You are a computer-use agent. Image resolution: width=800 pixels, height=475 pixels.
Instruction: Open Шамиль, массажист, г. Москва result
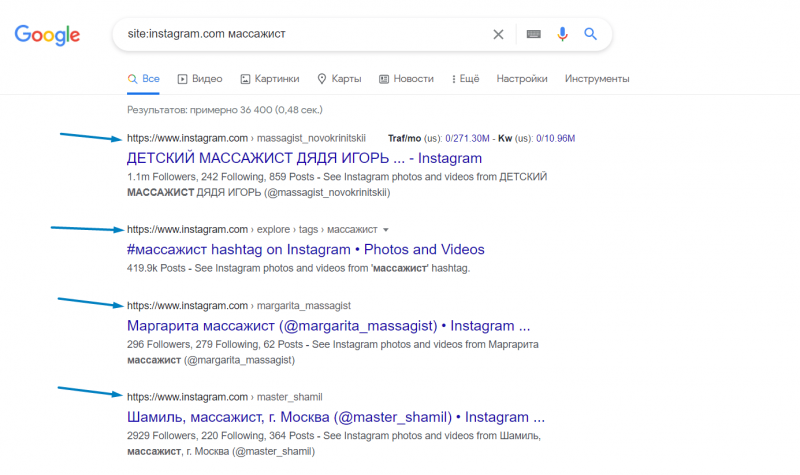[x=336, y=417]
